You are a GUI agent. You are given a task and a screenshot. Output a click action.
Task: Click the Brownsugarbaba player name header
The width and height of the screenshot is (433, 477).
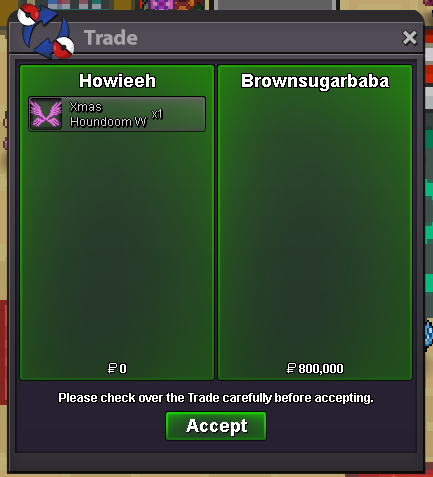coord(315,81)
